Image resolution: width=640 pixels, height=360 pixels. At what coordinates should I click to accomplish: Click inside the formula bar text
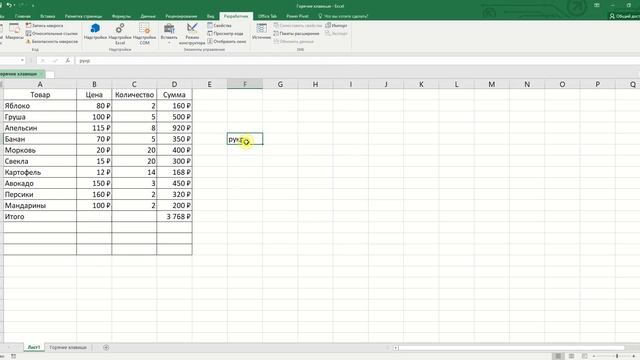point(357,60)
